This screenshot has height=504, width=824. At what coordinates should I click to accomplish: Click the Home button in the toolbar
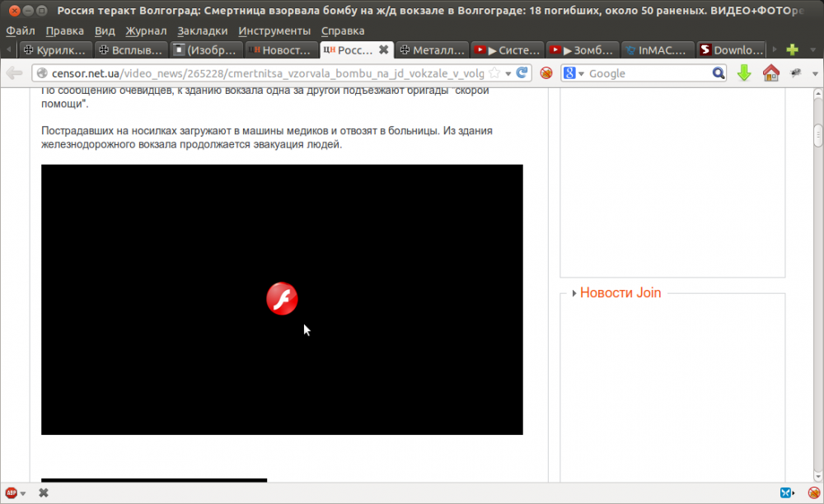pyautogui.click(x=770, y=73)
